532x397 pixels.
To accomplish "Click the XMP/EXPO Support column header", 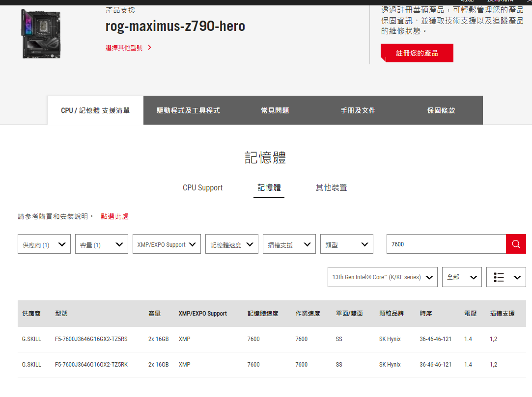I will 202,313.
